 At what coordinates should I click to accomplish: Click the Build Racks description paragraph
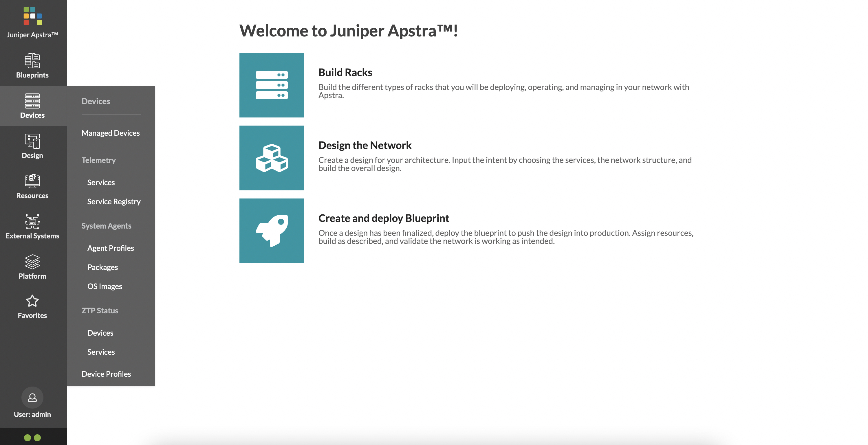pos(504,91)
